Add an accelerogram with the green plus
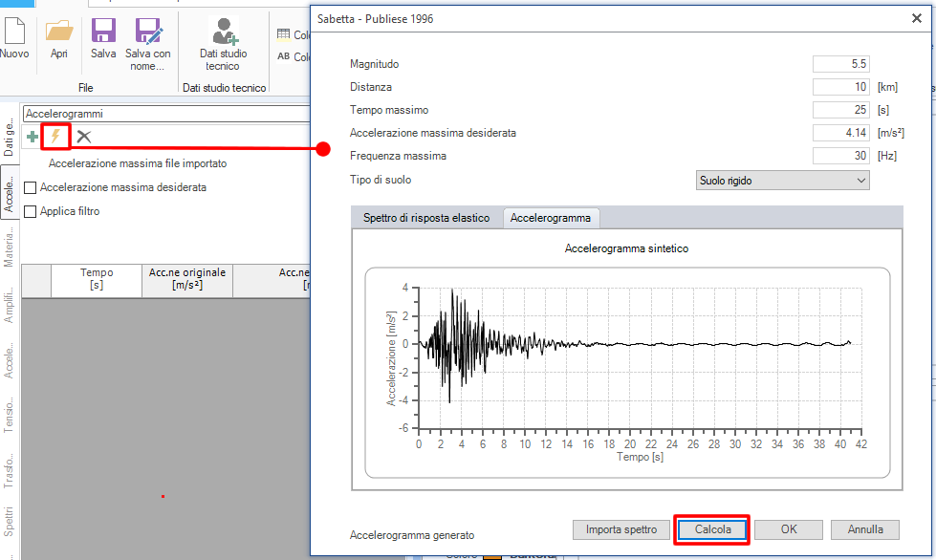This screenshot has width=936, height=560. point(33,137)
